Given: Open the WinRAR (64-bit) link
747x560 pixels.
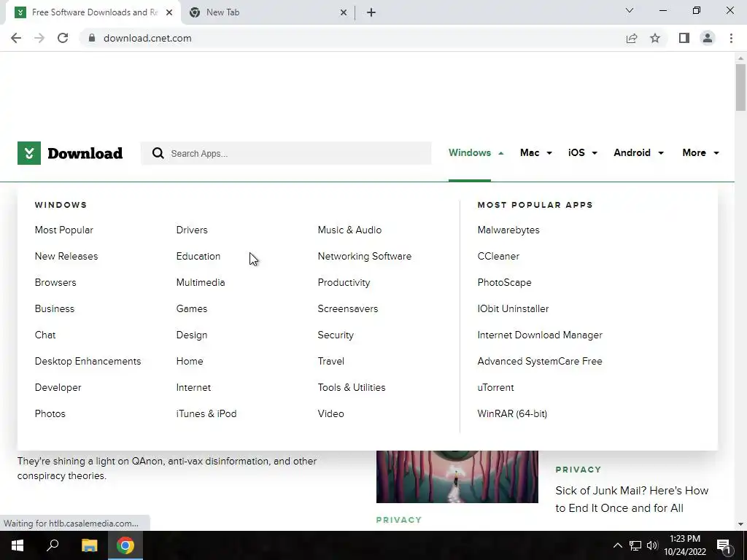Looking at the screenshot, I should pos(512,414).
